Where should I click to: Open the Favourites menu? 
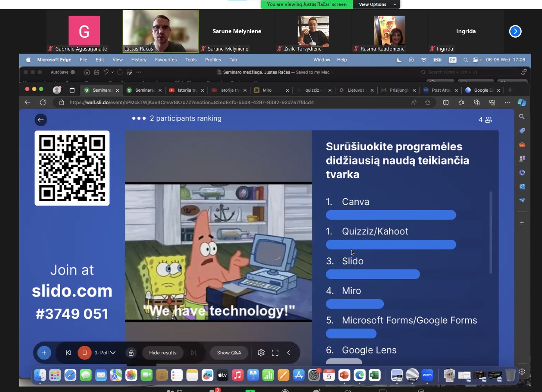[x=166, y=60]
